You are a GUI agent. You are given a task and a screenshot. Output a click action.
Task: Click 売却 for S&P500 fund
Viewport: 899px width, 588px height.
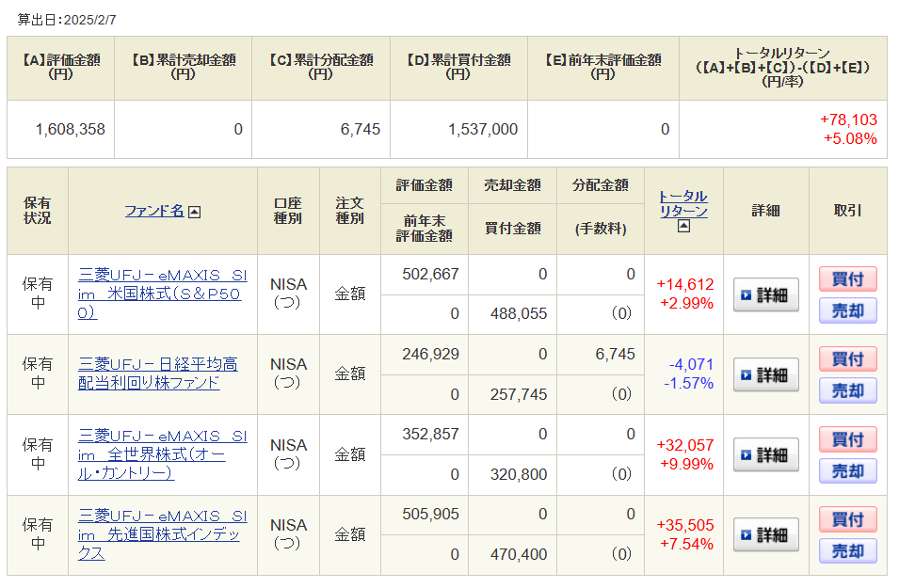[x=848, y=310]
